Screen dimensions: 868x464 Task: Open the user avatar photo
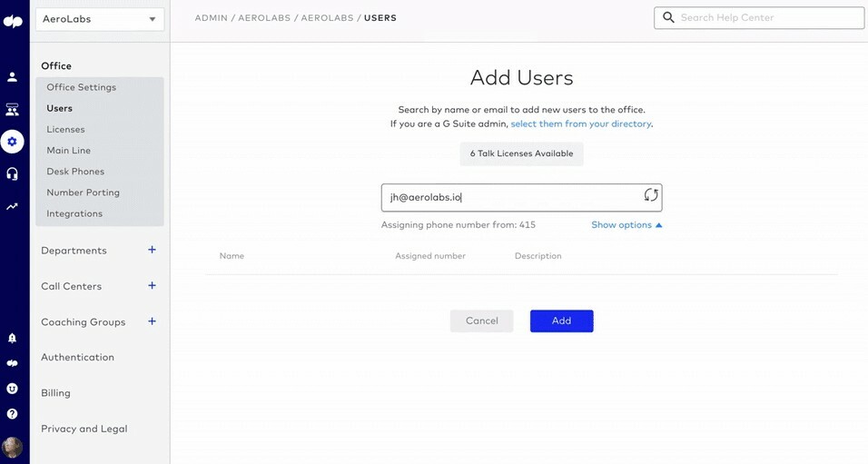tap(12, 447)
